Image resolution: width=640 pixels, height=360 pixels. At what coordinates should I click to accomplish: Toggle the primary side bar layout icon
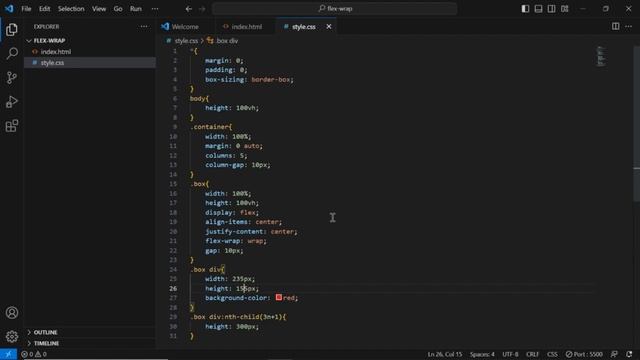pos(525,9)
